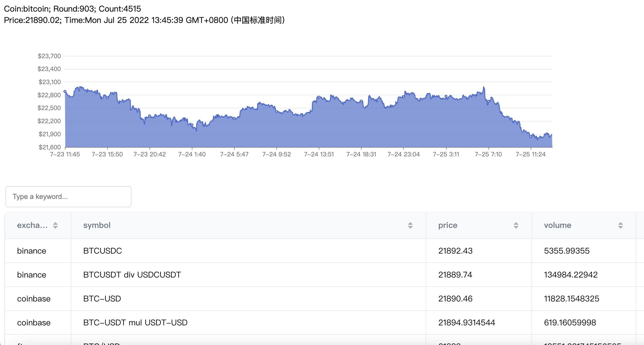644x345 pixels.
Task: Click the BTC-USDT mul USDT-USD row
Action: coord(135,323)
